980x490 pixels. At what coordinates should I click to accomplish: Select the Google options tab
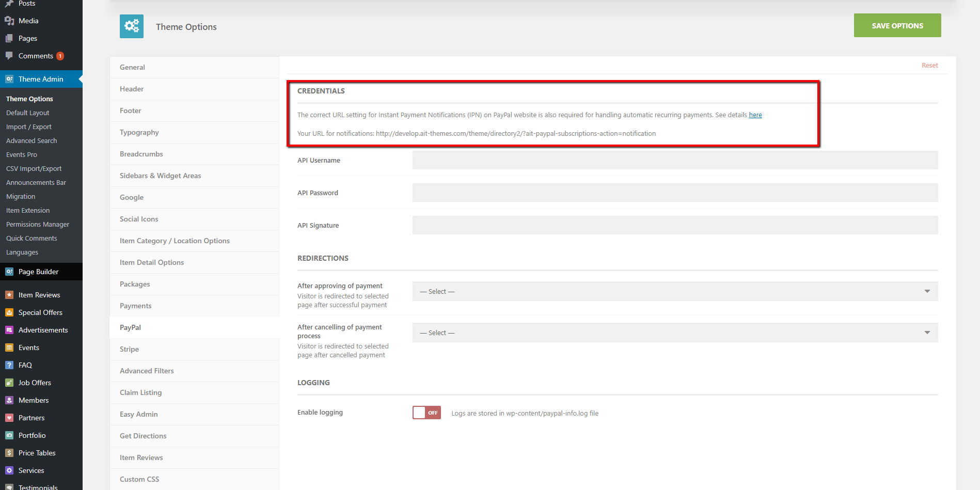pos(194,197)
